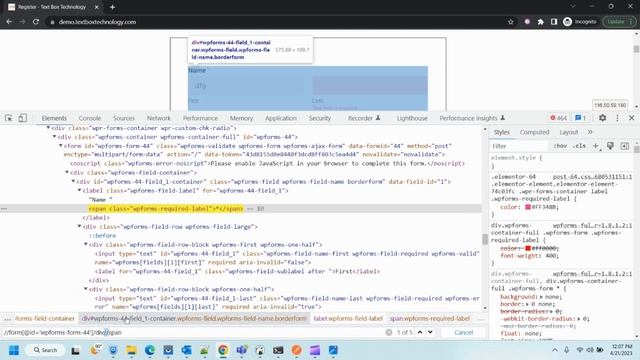Go to next search match arrow

(x=430, y=332)
